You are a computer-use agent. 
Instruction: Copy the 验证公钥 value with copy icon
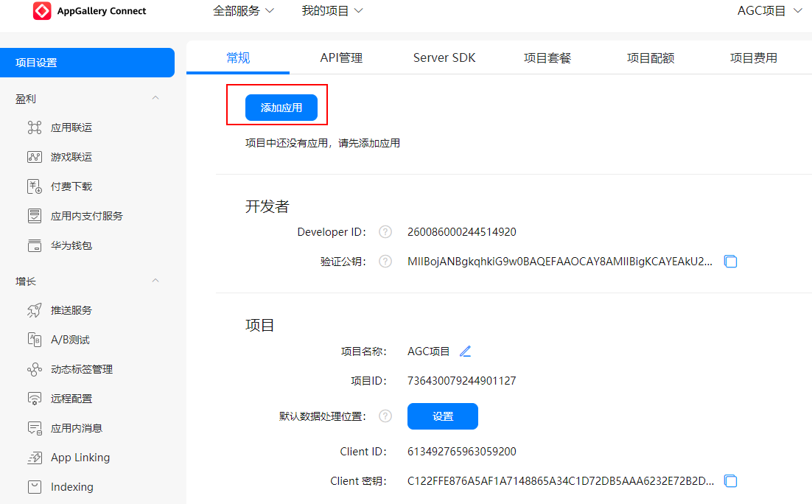tap(730, 262)
